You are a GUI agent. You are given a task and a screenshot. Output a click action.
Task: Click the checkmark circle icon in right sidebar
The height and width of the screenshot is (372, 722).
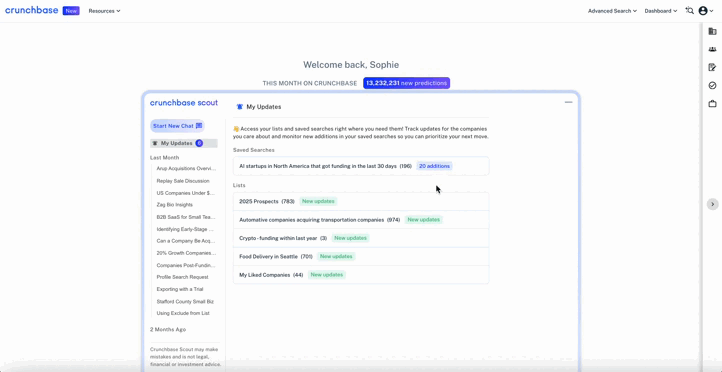coord(712,86)
